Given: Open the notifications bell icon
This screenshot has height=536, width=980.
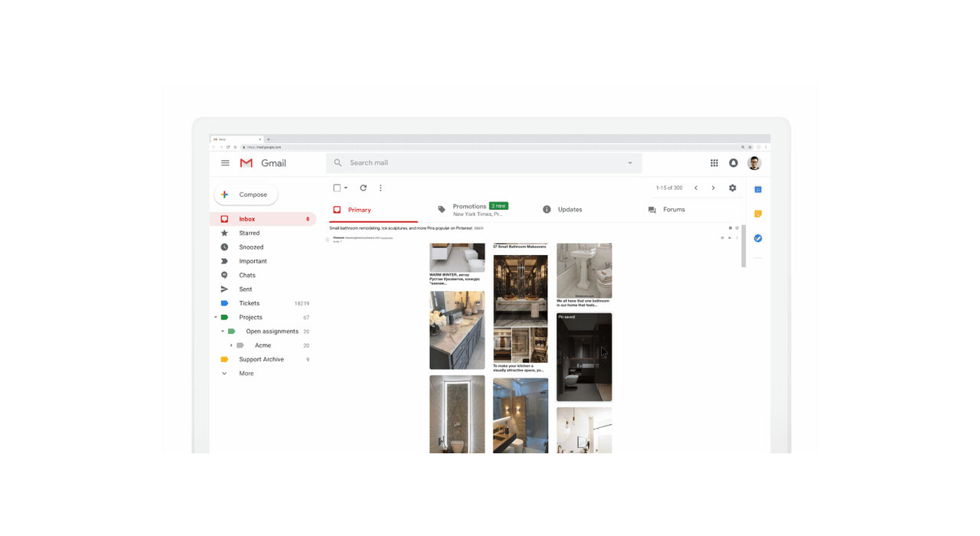Looking at the screenshot, I should (733, 163).
